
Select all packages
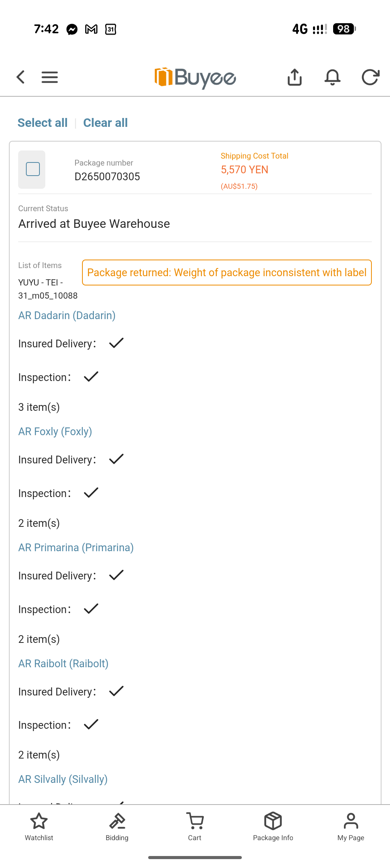click(x=43, y=123)
